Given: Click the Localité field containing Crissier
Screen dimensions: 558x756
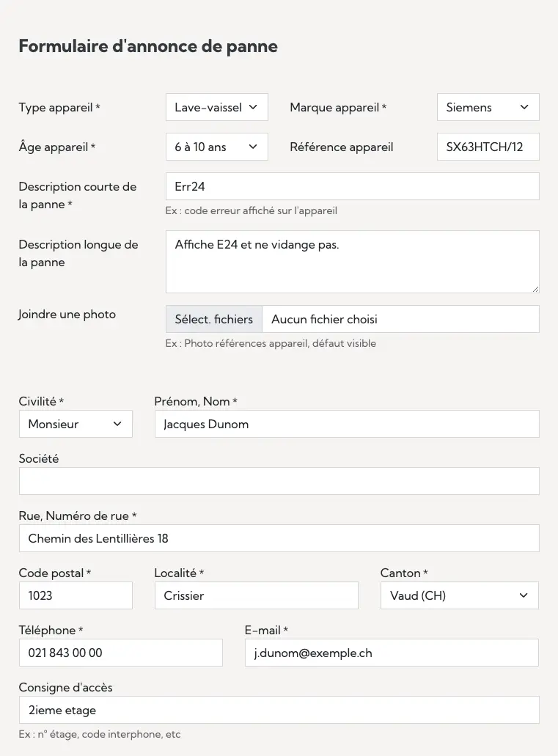Looking at the screenshot, I should (256, 595).
